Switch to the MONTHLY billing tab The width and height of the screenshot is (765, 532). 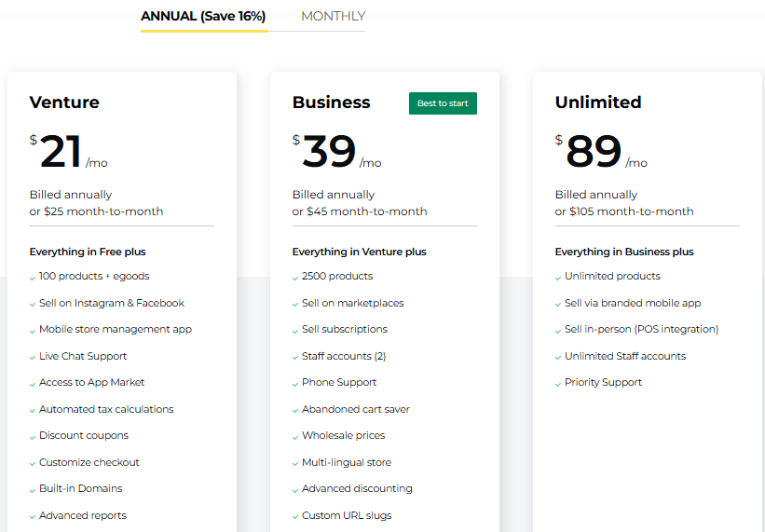point(334,16)
